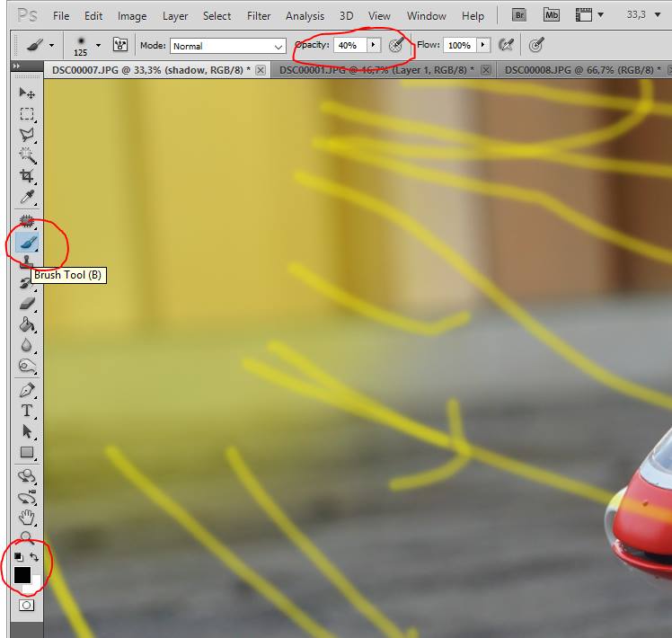Close the DSC00001.JPG document tab
This screenshot has height=638, width=672.
[485, 70]
